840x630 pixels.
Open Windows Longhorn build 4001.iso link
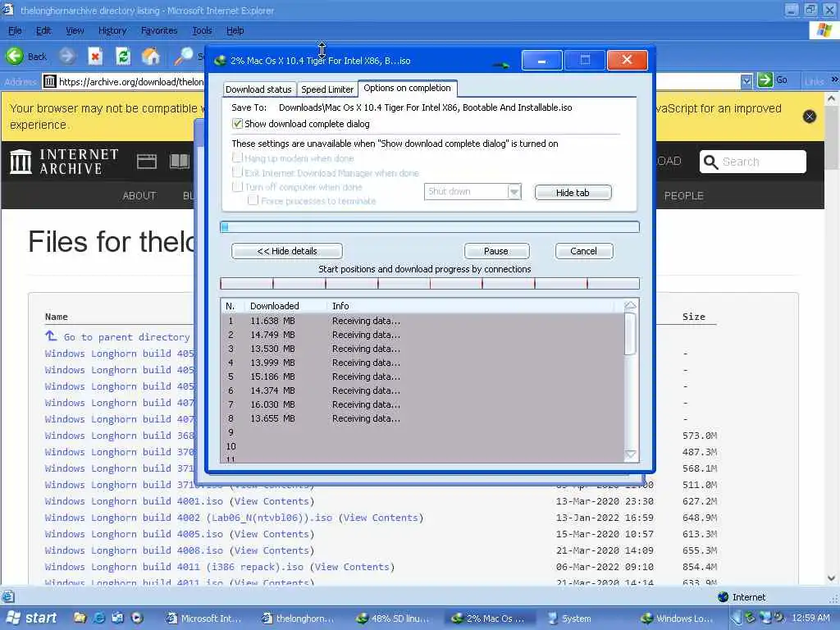[134, 501]
